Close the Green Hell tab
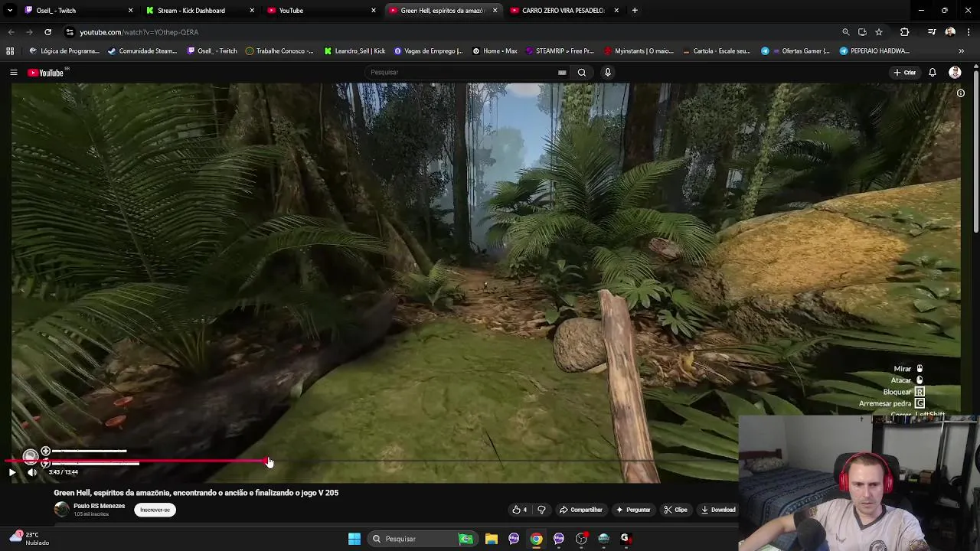980x551 pixels. 495,11
